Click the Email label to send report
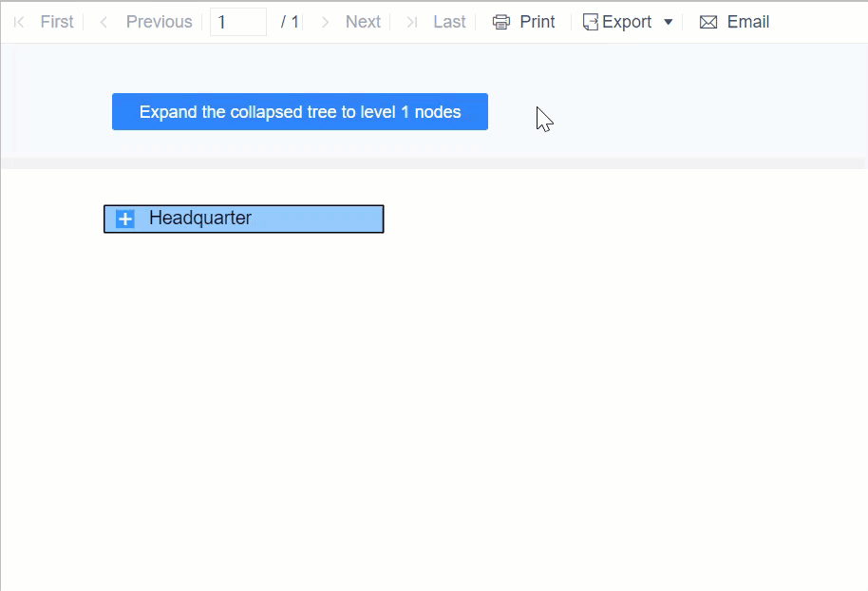 point(748,21)
